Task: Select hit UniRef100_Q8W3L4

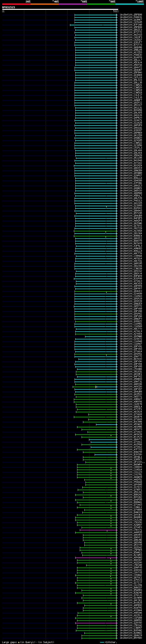Action: pyautogui.click(x=131, y=407)
